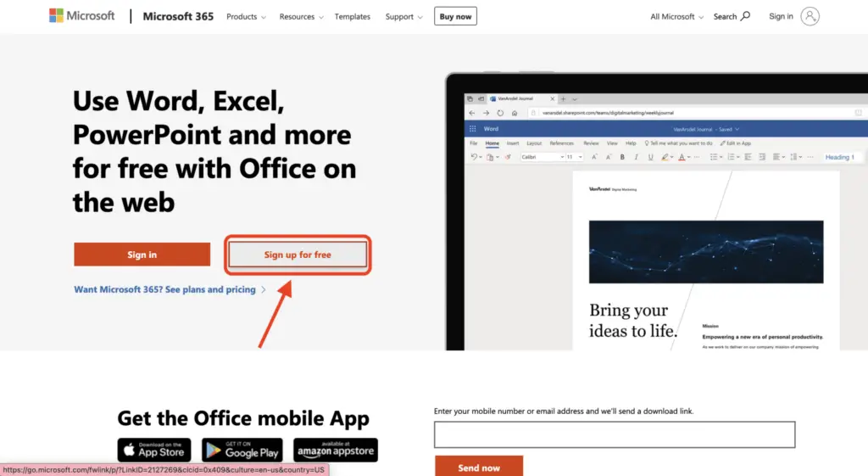Screen dimensions: 868x476
Task: Click the Undo icon in Word preview
Action: pos(474,157)
